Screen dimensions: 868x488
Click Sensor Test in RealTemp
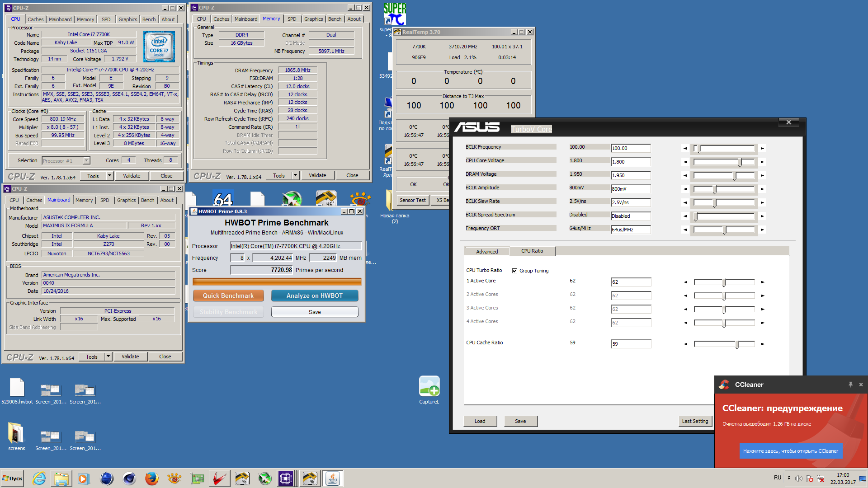(x=412, y=200)
